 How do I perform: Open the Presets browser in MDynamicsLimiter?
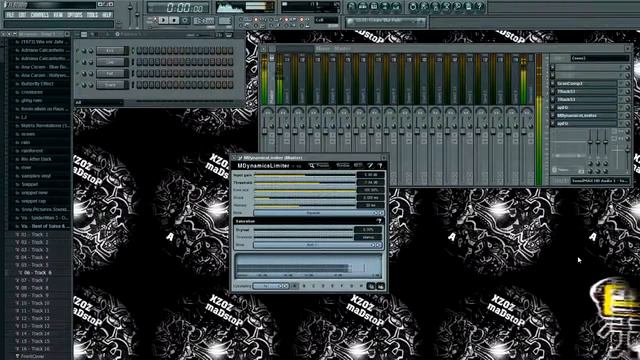click(319, 165)
